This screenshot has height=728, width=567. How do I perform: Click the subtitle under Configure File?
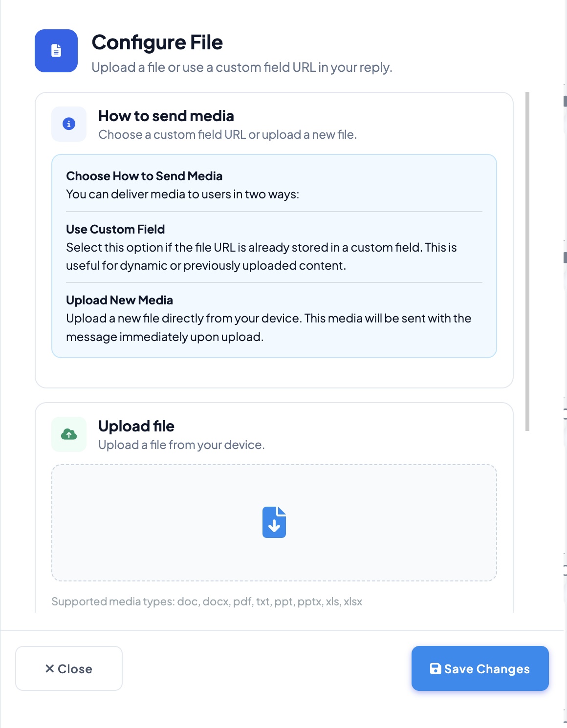point(242,67)
